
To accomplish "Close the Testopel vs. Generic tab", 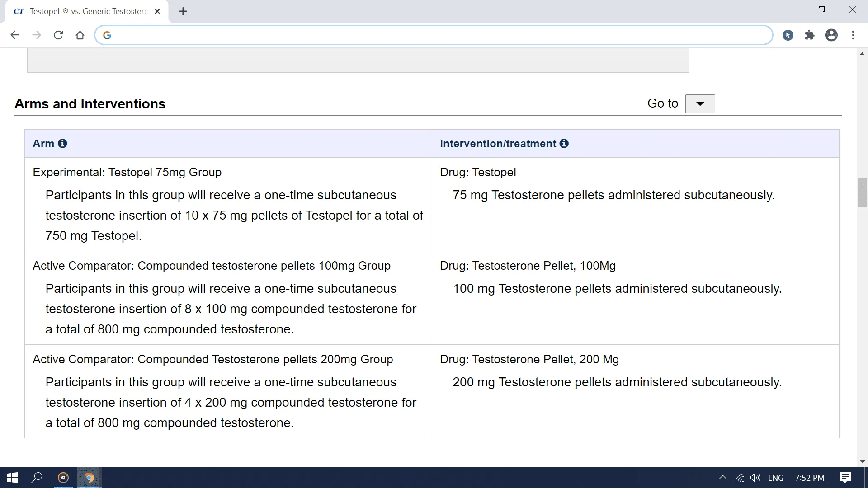I will [x=157, y=11].
